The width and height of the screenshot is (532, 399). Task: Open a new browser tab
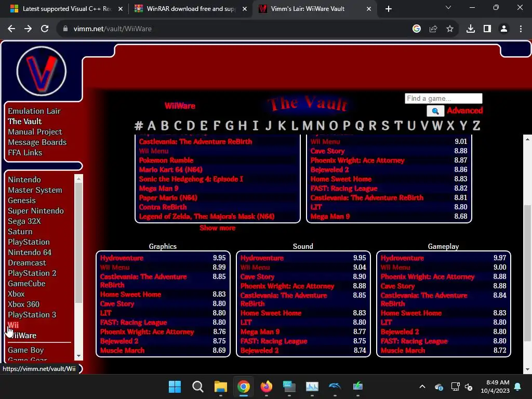point(389,9)
